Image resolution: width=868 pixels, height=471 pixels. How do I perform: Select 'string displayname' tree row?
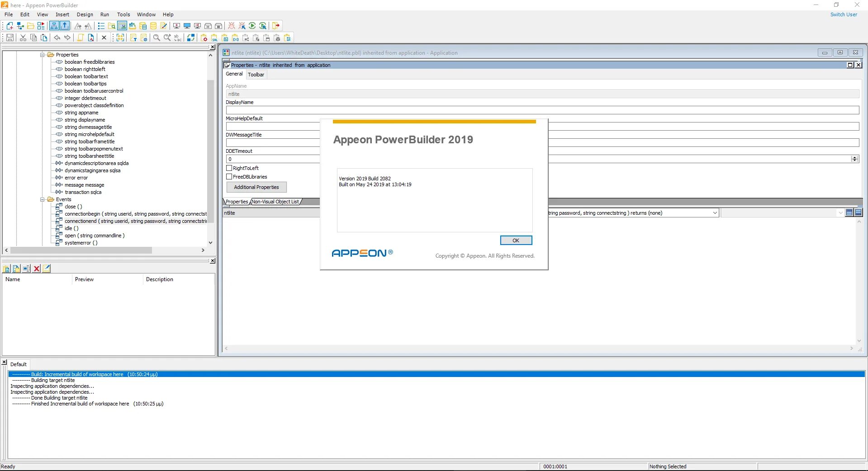coord(85,120)
